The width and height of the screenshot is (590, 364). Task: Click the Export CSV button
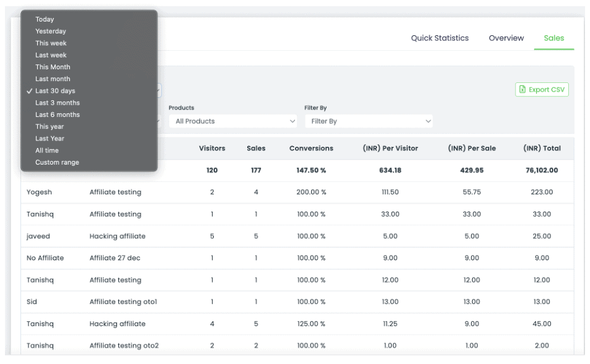click(x=542, y=90)
